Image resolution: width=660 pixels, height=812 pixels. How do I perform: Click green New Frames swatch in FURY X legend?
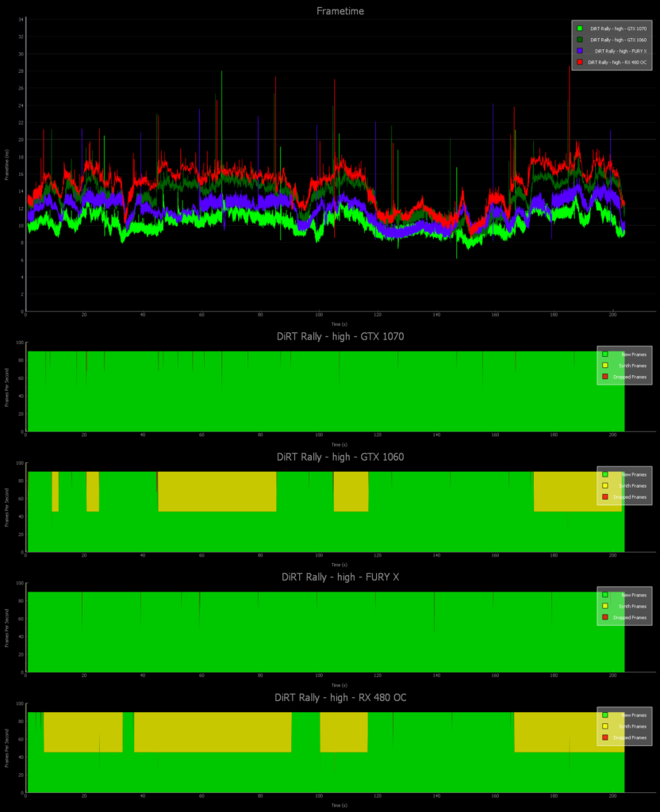604,595
